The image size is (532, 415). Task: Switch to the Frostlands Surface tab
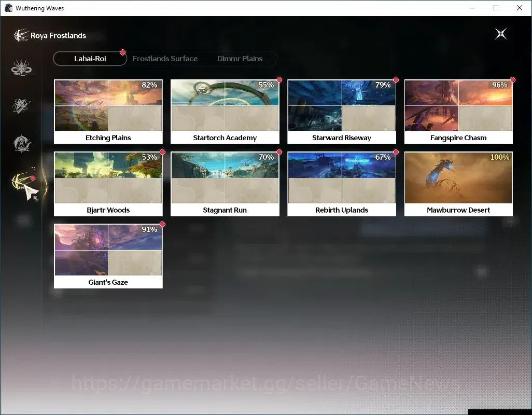pyautogui.click(x=165, y=59)
